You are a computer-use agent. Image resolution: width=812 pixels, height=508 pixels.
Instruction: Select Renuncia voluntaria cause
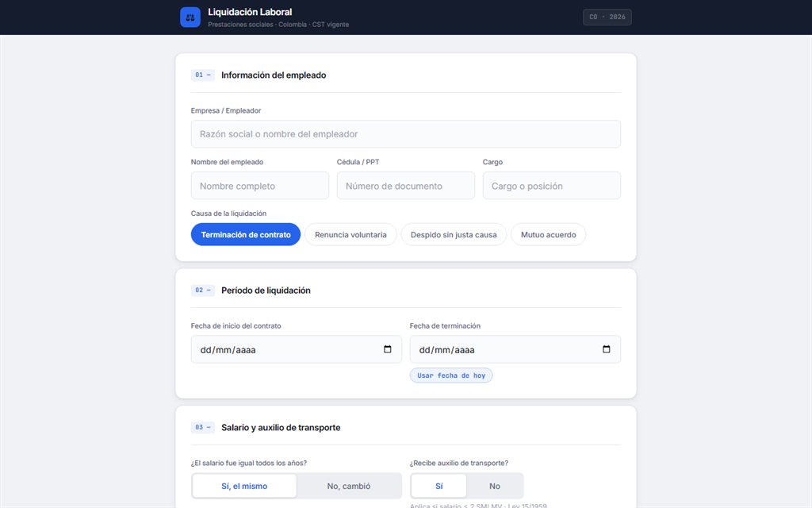[x=350, y=234]
